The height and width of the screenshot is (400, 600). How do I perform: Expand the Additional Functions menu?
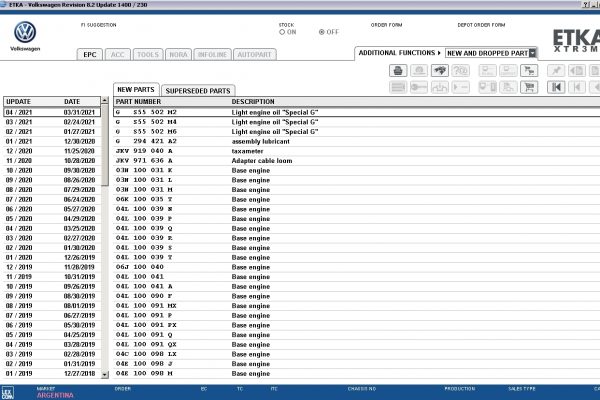tap(399, 53)
